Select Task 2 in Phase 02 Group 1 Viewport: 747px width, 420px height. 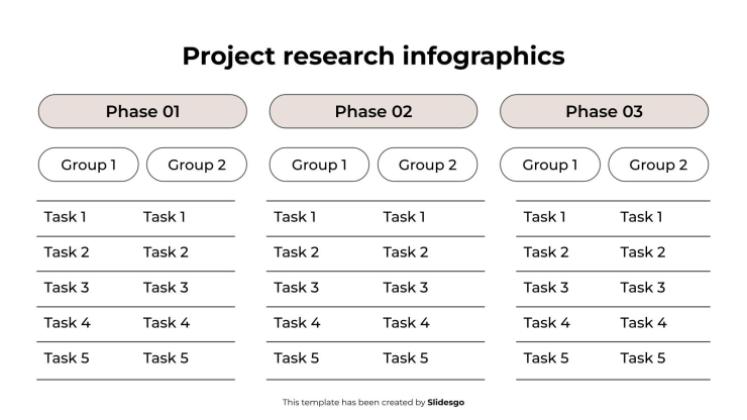point(296,252)
